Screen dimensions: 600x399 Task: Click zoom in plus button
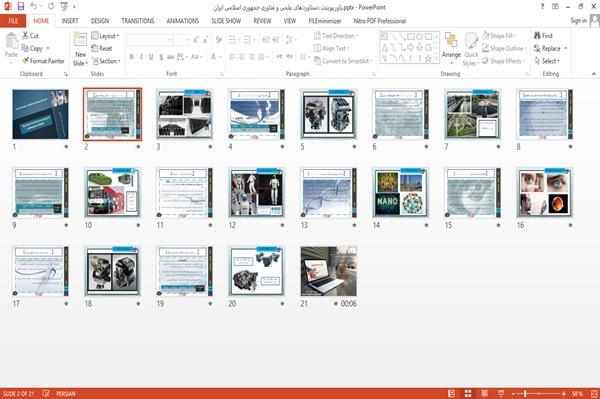[564, 393]
